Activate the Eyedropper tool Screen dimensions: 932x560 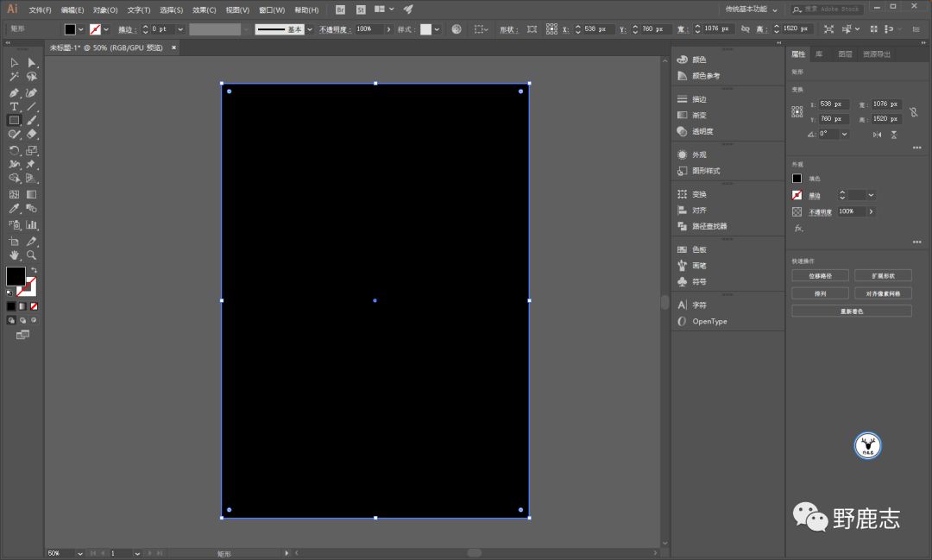coord(14,209)
